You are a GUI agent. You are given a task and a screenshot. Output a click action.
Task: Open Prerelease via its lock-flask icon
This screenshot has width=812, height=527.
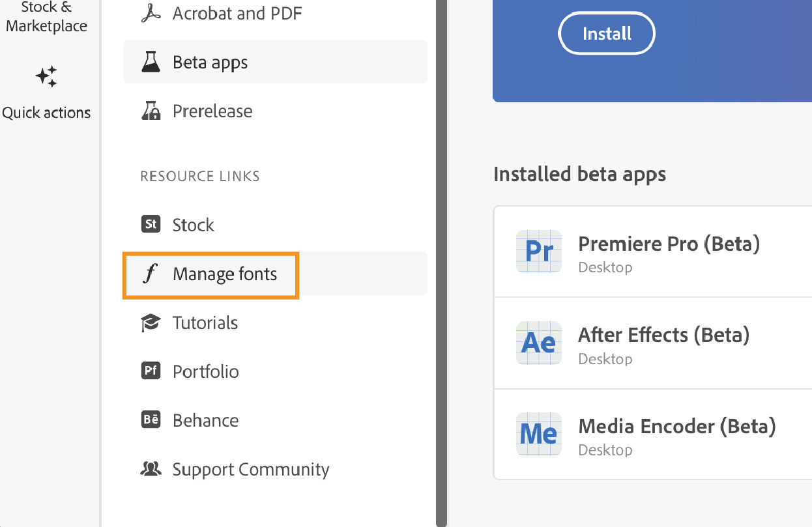point(151,111)
